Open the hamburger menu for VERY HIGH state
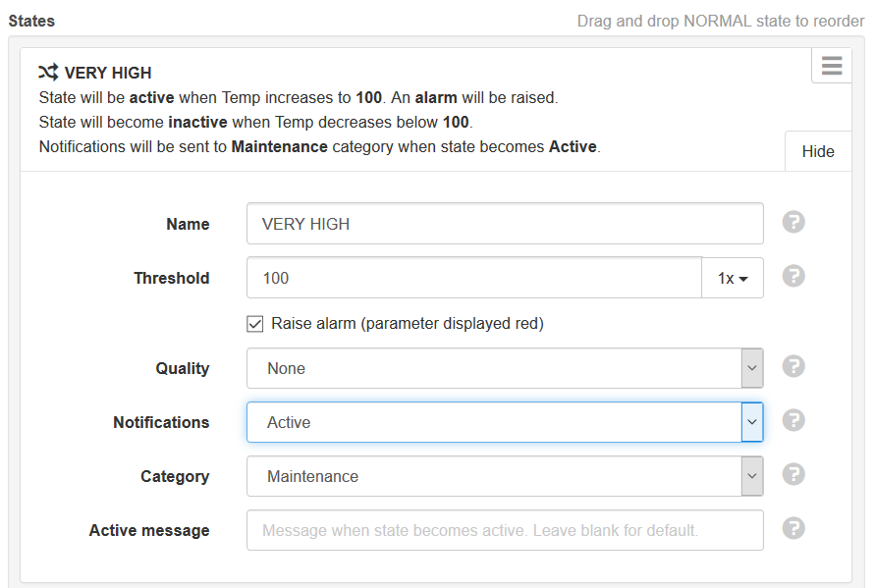Screen dimensions: 875x588 832,65
